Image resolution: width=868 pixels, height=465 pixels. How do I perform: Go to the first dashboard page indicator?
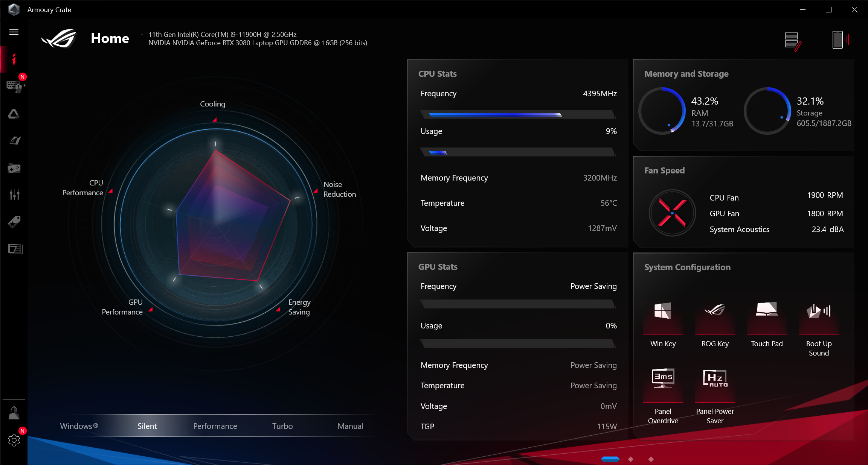610,459
